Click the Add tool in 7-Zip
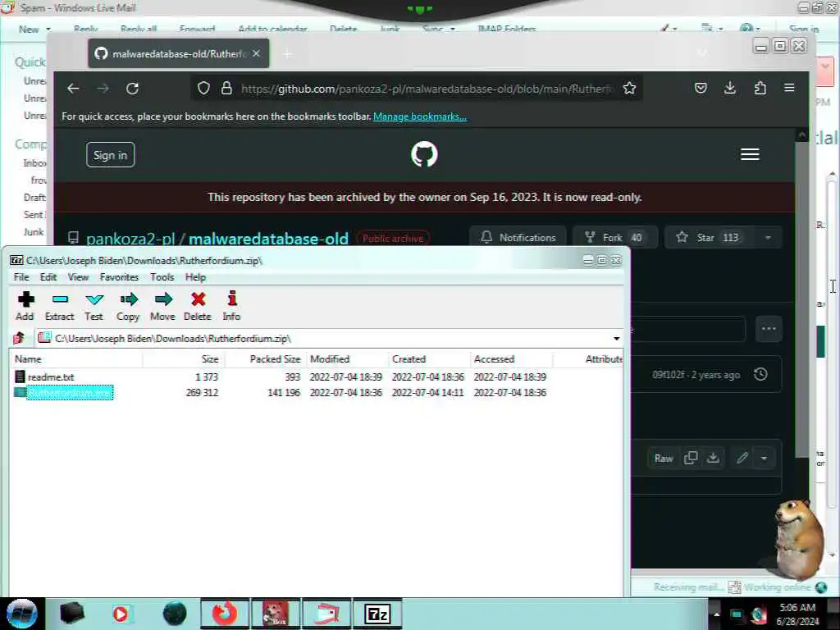Screen dimensions: 840x630 coord(25,306)
